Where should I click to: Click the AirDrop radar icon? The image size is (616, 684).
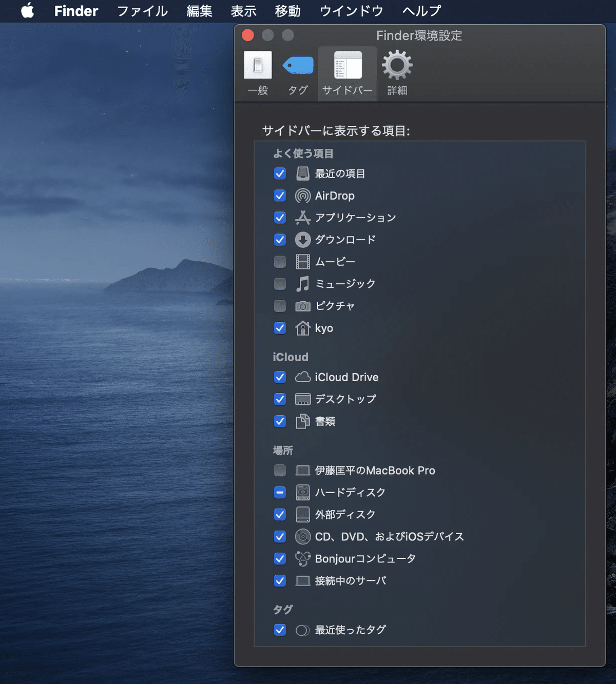pos(303,196)
